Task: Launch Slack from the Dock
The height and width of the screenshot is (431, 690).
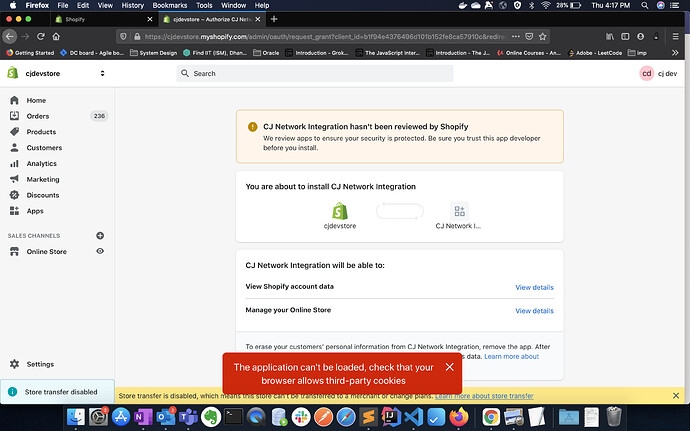Action: pyautogui.click(x=301, y=416)
